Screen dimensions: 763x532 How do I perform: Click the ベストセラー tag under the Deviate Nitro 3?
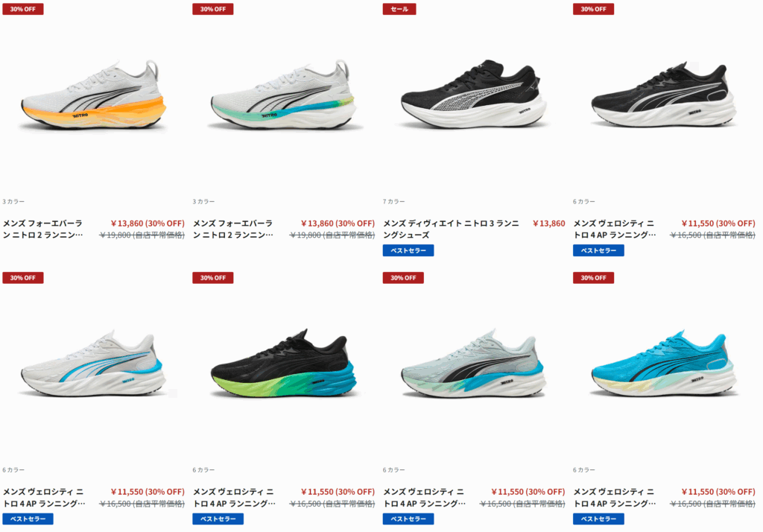point(408,250)
